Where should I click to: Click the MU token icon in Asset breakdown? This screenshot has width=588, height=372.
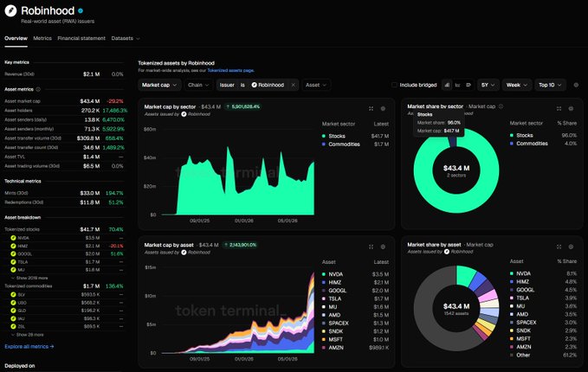[13, 270]
